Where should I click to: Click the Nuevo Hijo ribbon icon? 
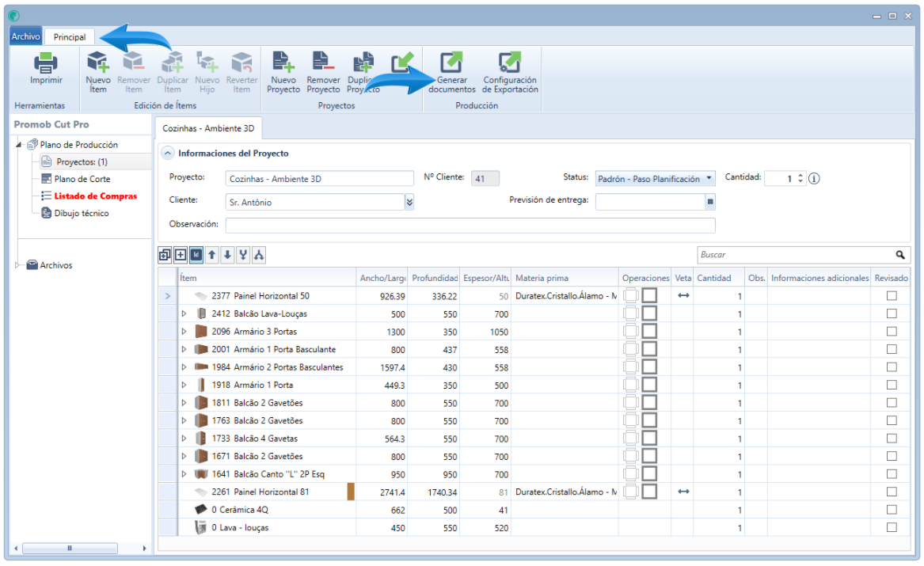pyautogui.click(x=207, y=63)
